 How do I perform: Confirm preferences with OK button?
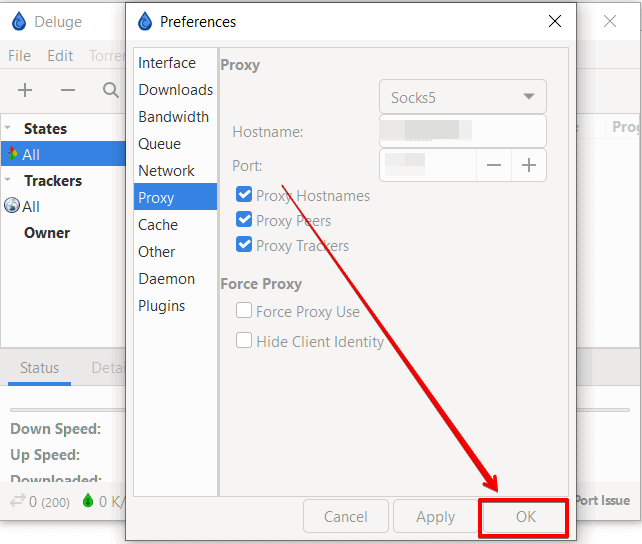click(526, 516)
